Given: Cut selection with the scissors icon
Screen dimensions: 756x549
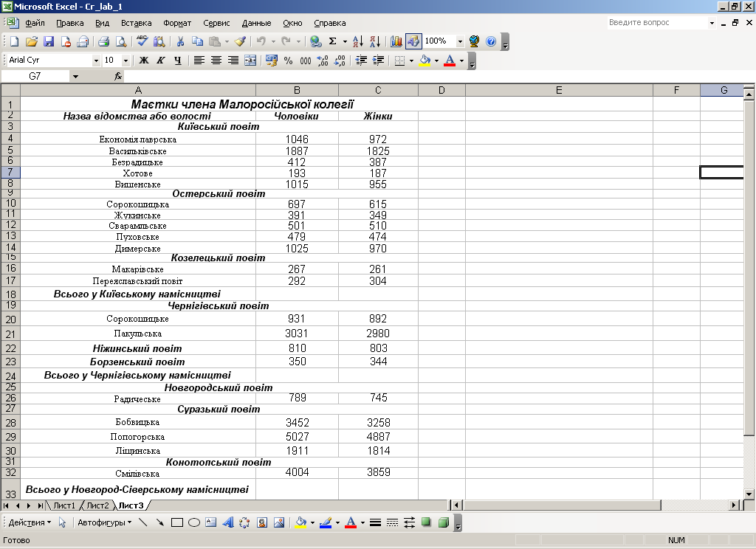Looking at the screenshot, I should pyautogui.click(x=180, y=41).
